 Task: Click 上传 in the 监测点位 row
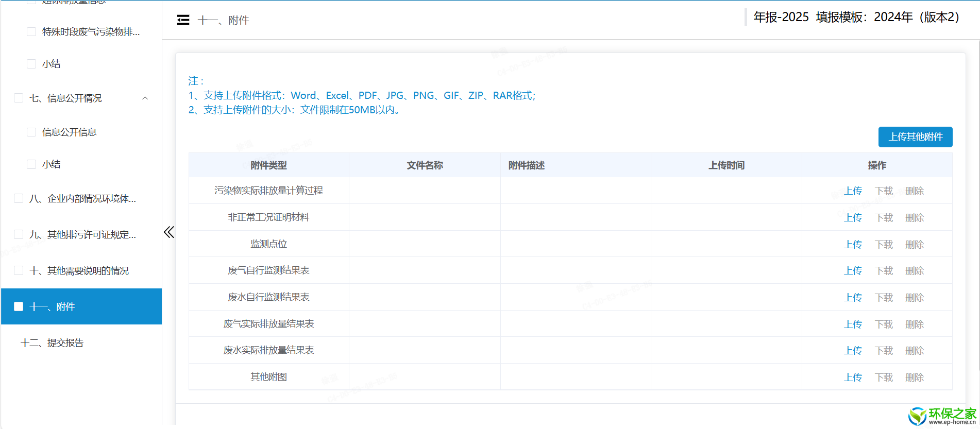point(853,245)
